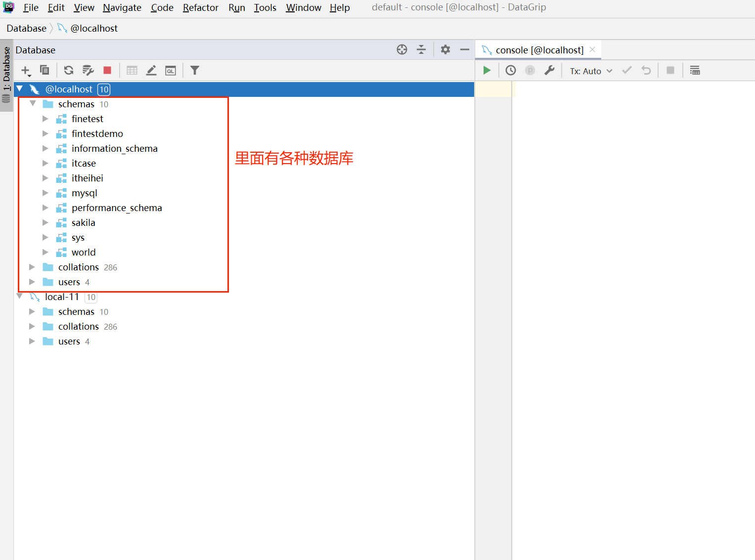Expand the sakila schema
The image size is (755, 560).
click(x=45, y=222)
